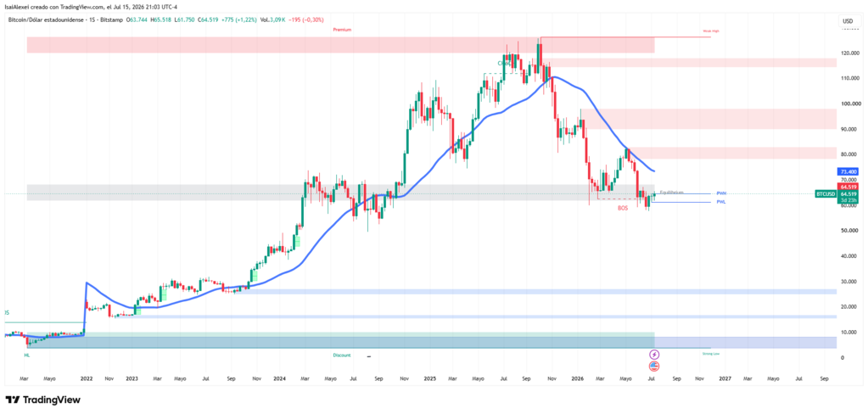Click 120.000 on the price axis
The width and height of the screenshot is (868, 414).
[849, 53]
